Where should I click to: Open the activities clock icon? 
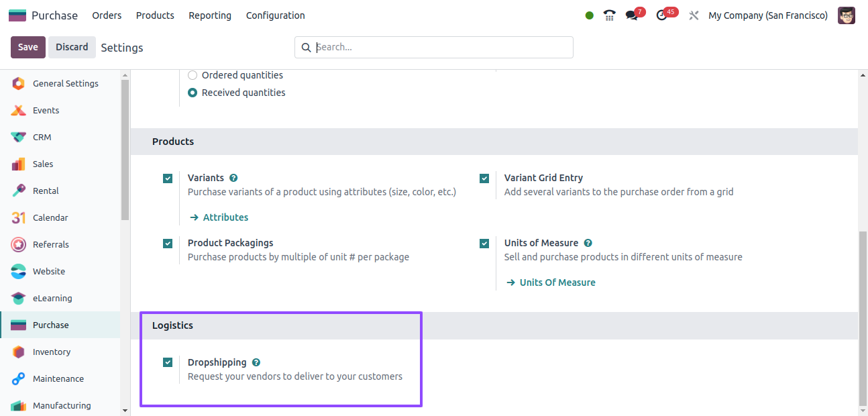click(662, 15)
